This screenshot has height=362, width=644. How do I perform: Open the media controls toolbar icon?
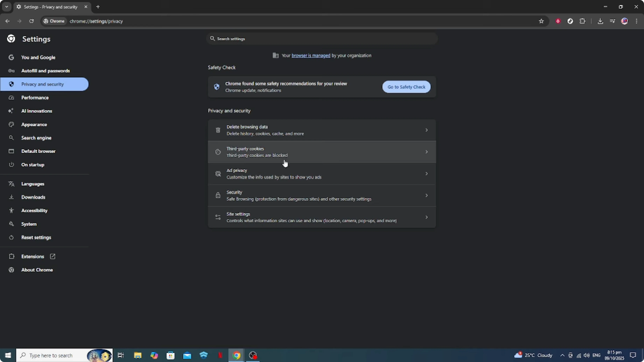coord(612,21)
